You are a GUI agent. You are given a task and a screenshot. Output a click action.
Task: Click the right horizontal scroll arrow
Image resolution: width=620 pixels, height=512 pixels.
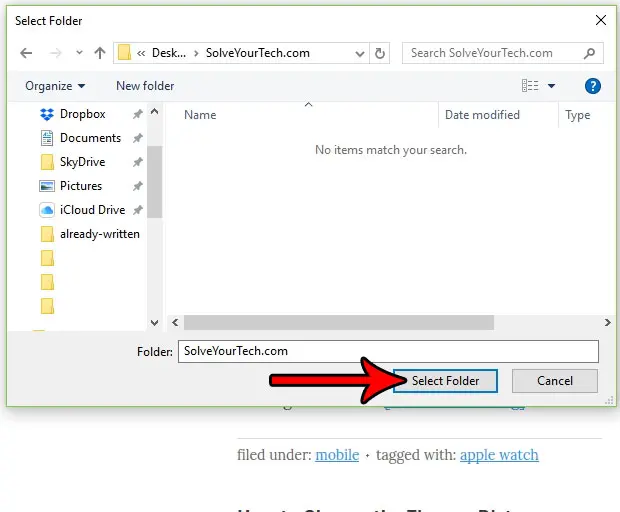coord(608,323)
